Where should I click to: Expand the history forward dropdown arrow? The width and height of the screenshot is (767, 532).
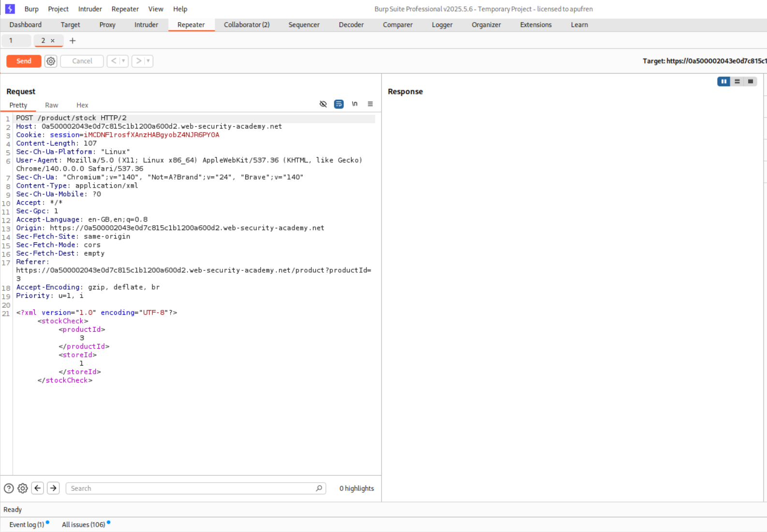coord(148,61)
